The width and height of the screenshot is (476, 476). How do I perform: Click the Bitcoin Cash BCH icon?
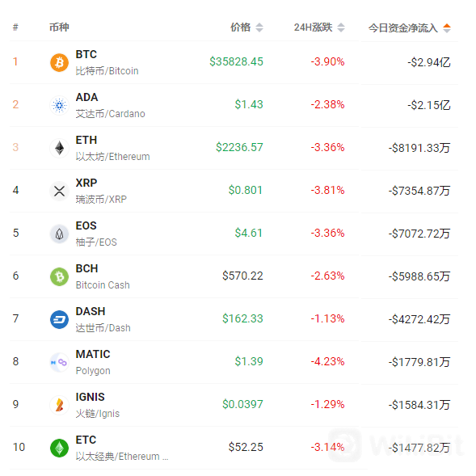point(59,276)
